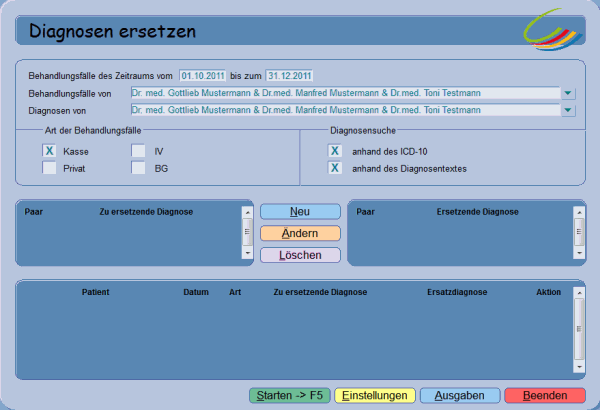Click down arrow of 'Ersetzende Diagnose' list scrollbar
Image resolution: width=600 pixels, height=410 pixels.
coord(579,253)
